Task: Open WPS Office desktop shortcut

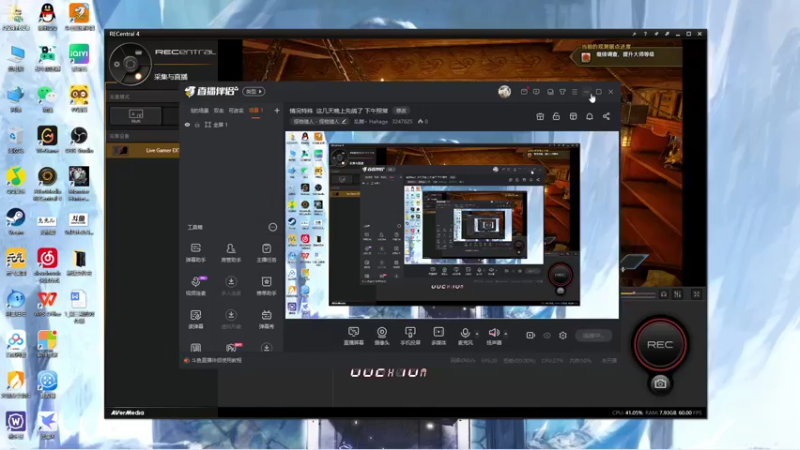Action: pos(47,303)
